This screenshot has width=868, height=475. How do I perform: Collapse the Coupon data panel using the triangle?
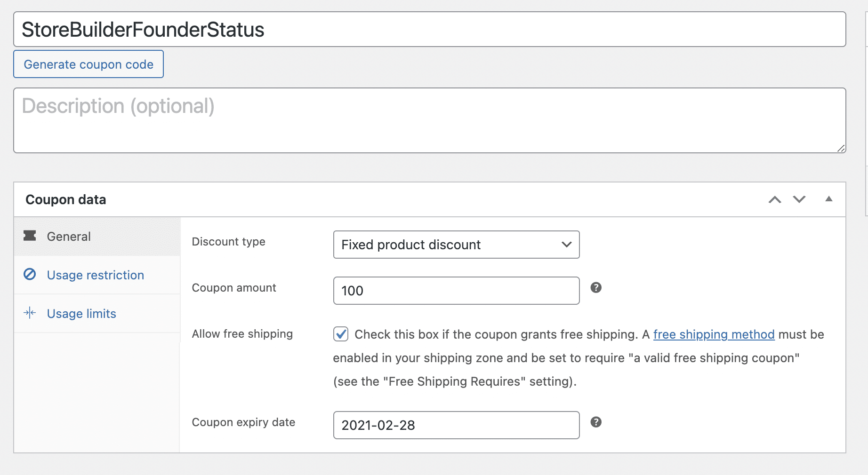coord(829,199)
